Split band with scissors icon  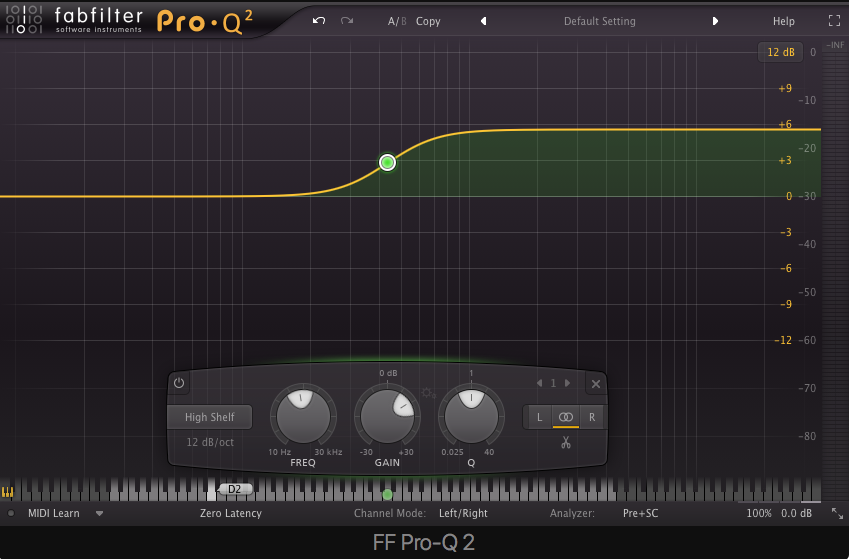click(566, 443)
